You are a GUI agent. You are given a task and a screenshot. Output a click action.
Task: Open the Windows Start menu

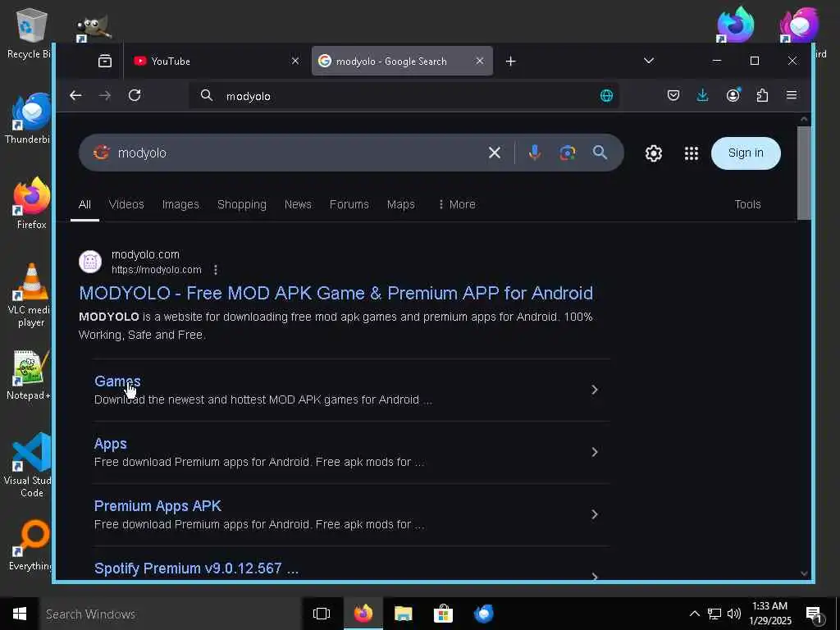coord(20,614)
